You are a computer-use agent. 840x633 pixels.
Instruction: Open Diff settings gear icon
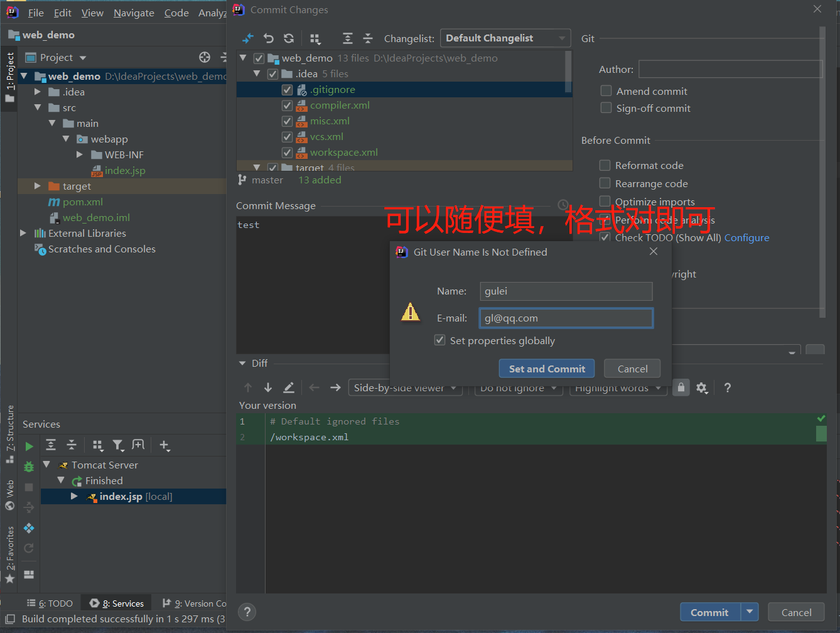coord(702,388)
